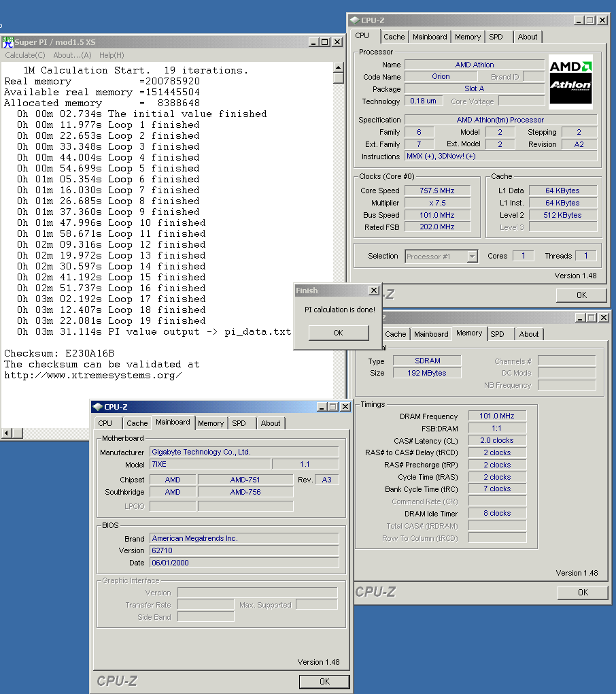The height and width of the screenshot is (694, 616).
Task: Click the AMD Athlon processor logo
Action: click(570, 82)
